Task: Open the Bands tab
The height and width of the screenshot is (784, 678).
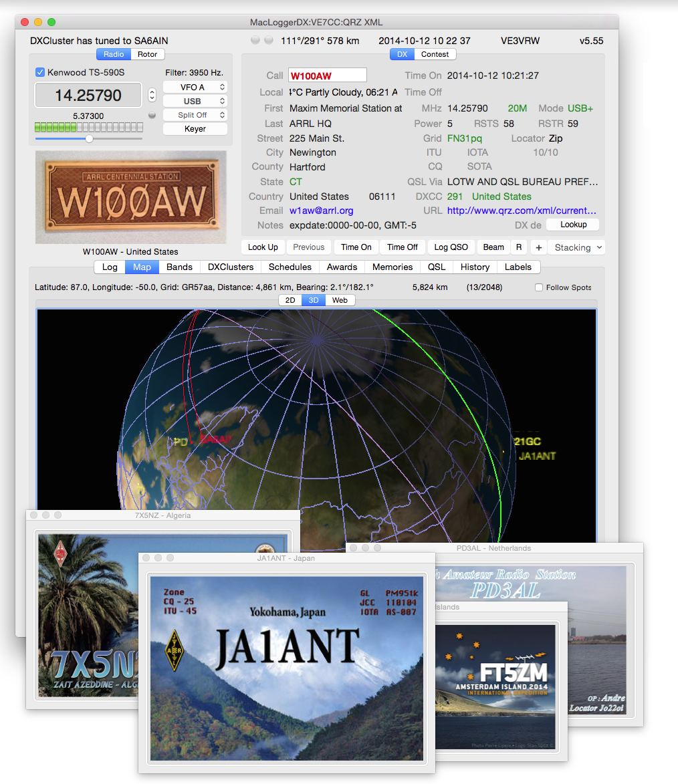Action: pos(180,267)
